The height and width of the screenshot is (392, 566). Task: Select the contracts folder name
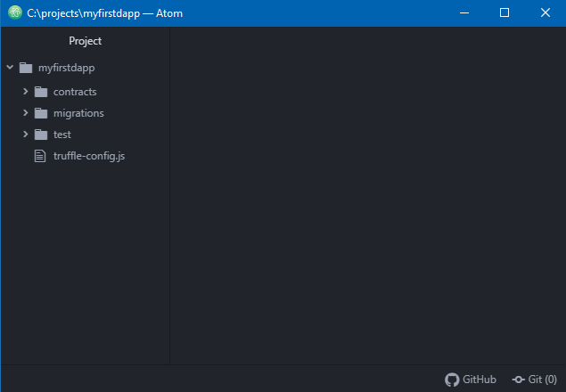[x=75, y=92]
